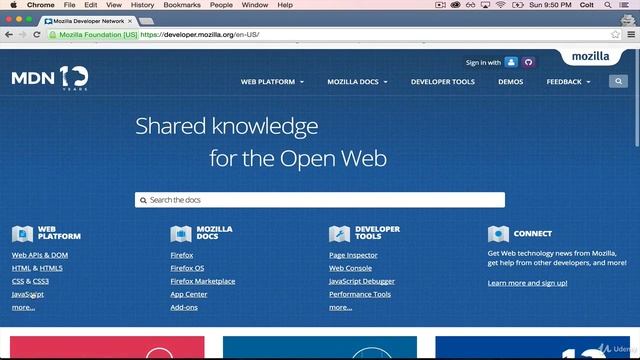Open the Firefox Marketplace link
The image size is (640, 360).
202,281
